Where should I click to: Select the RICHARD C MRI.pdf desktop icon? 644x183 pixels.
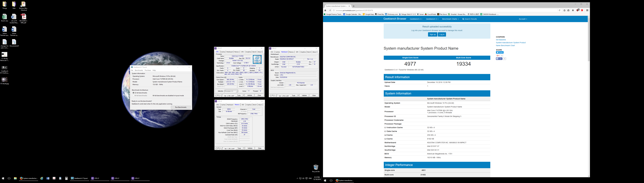coord(23,19)
